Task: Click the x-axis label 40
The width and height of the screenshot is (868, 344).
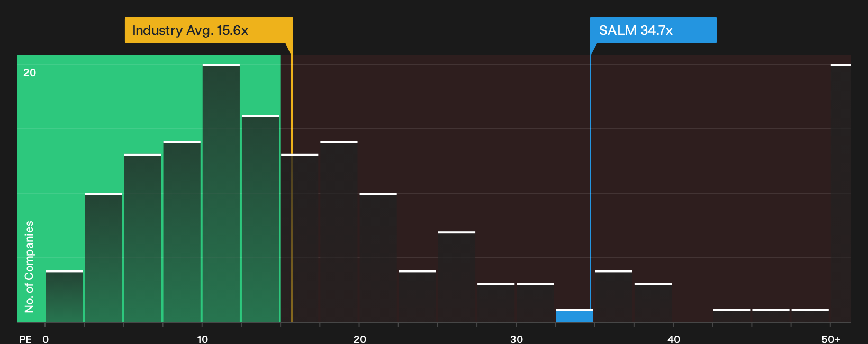Action: [x=673, y=339]
